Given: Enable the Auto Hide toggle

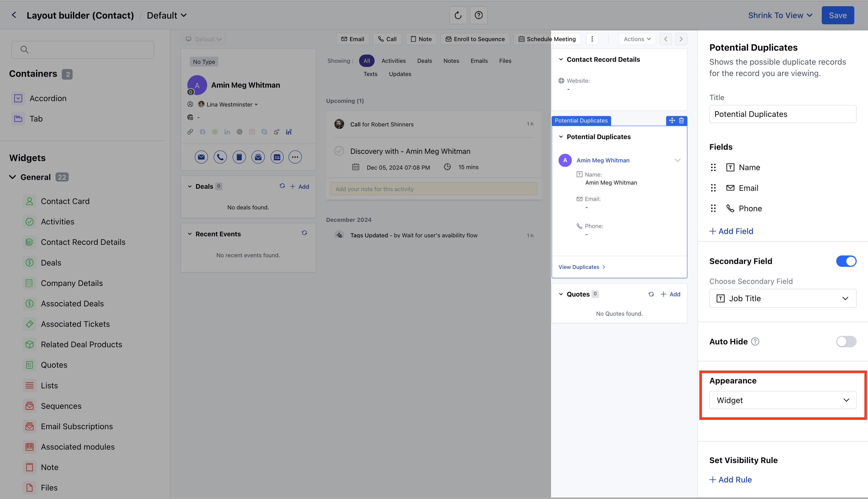Looking at the screenshot, I should (846, 341).
